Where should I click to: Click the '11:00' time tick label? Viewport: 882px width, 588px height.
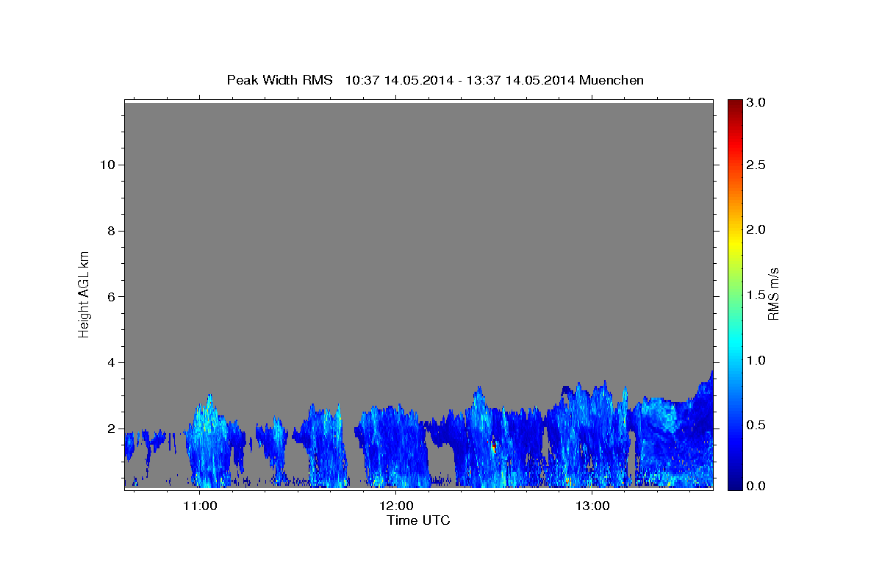(x=198, y=506)
